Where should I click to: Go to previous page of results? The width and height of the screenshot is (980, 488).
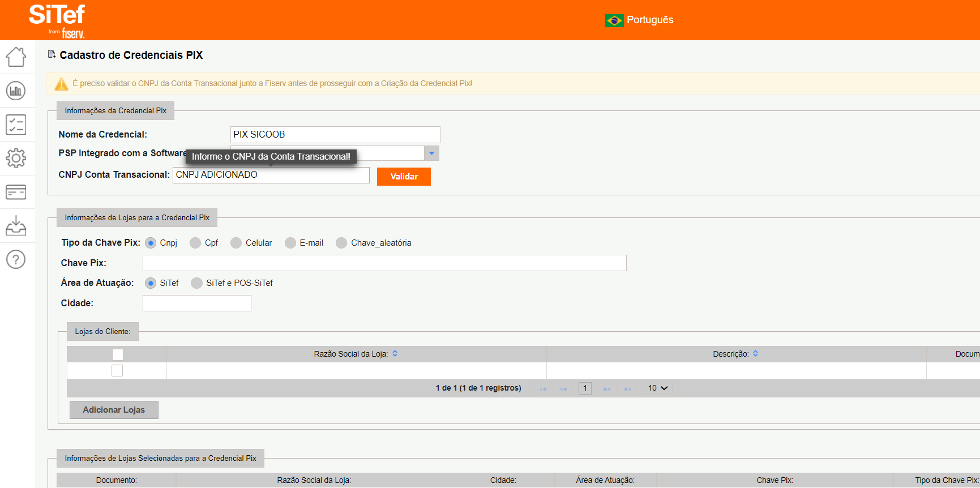click(x=563, y=389)
